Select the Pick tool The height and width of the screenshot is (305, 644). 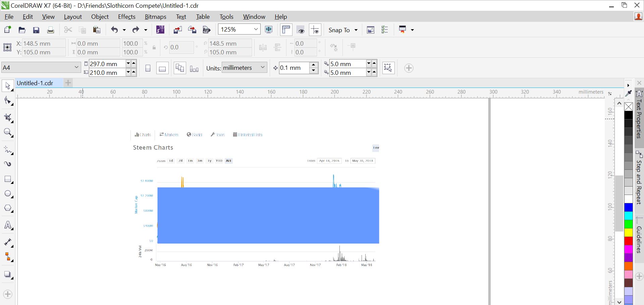[x=8, y=86]
